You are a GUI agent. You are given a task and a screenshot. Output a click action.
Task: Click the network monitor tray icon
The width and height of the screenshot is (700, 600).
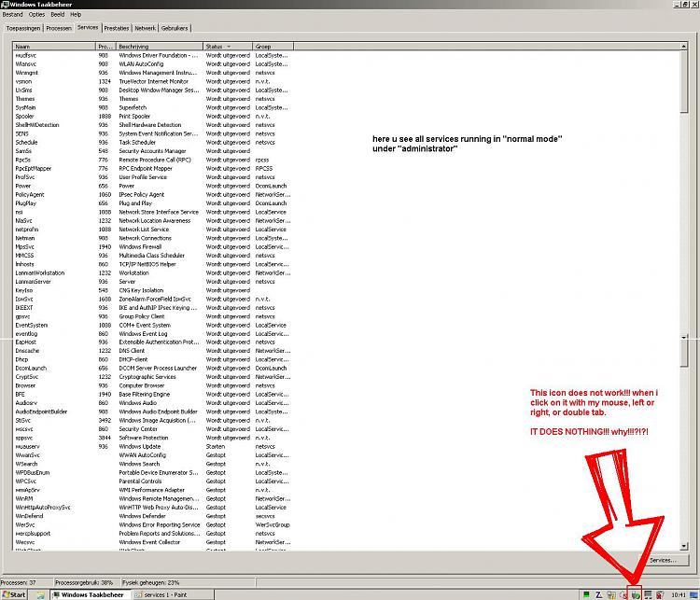point(648,594)
